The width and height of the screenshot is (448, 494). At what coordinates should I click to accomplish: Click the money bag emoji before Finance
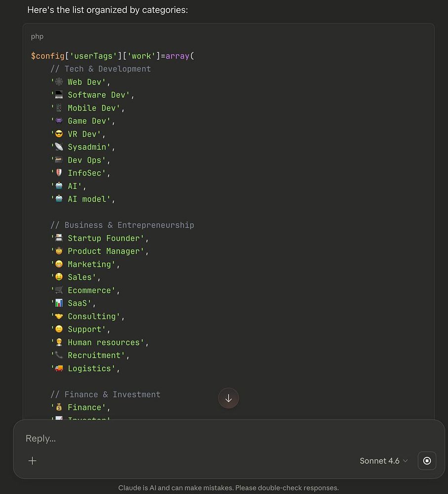click(59, 408)
